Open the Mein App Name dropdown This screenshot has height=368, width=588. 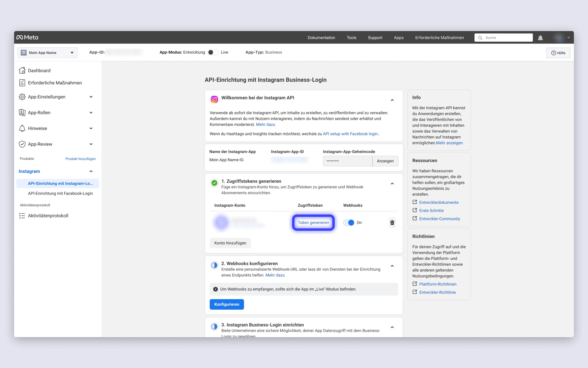[x=48, y=53]
